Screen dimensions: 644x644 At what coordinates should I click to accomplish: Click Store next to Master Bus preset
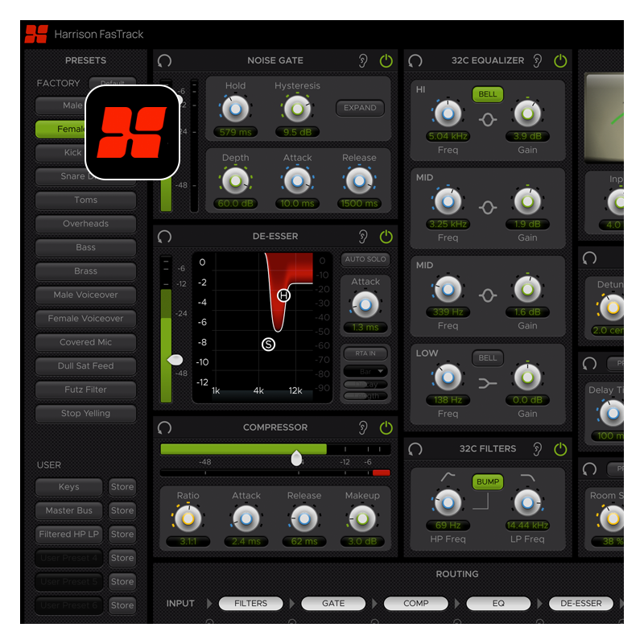pos(122,510)
